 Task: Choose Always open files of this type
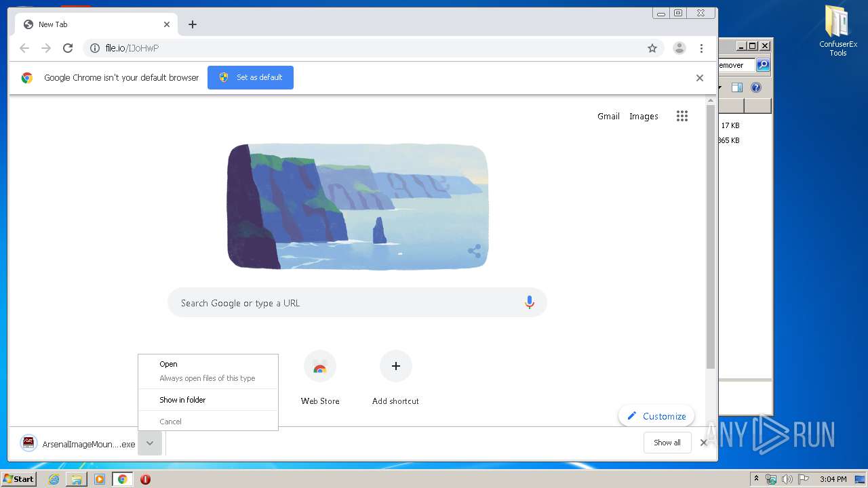(208, 378)
